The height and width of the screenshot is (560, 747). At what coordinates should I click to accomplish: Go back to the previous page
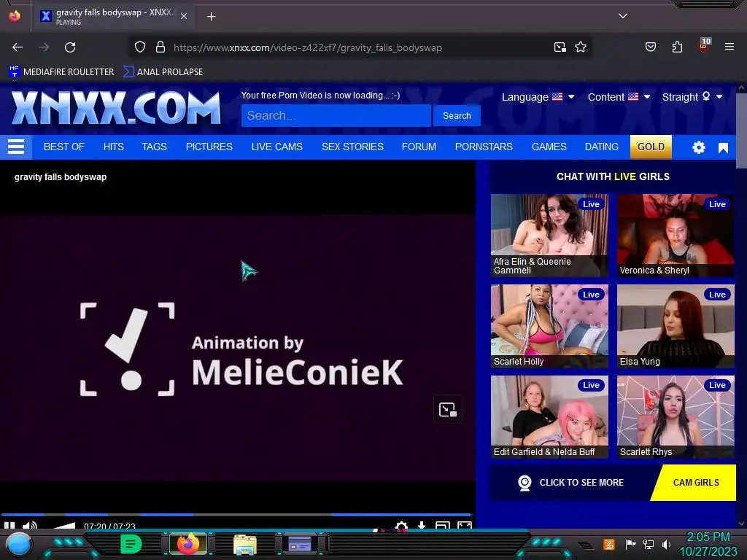click(18, 47)
